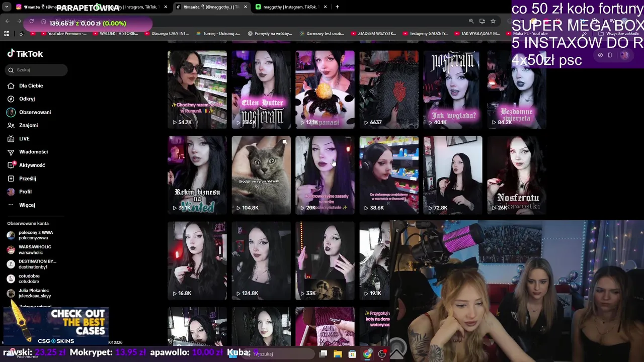
Task: Open the video with 54.7K views
Action: (197, 89)
